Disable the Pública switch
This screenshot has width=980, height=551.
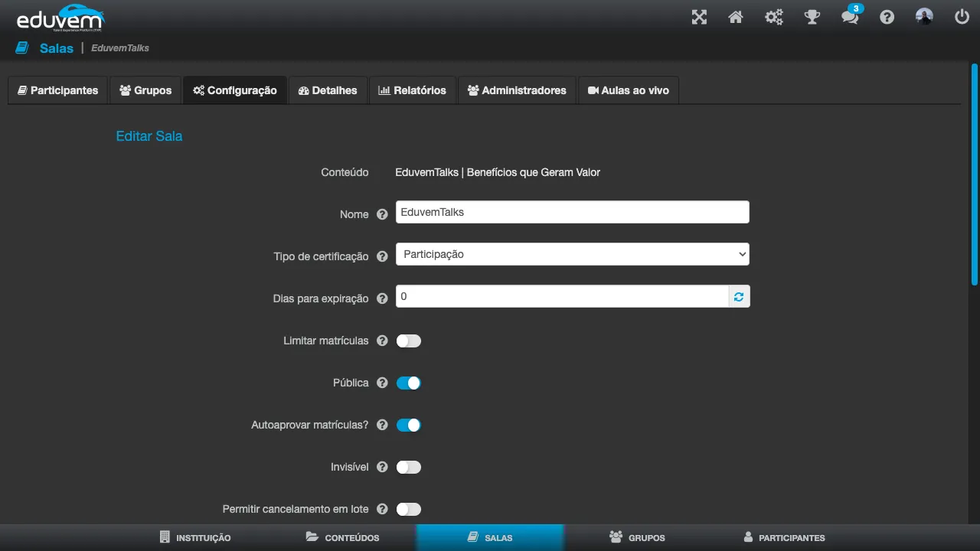click(409, 383)
